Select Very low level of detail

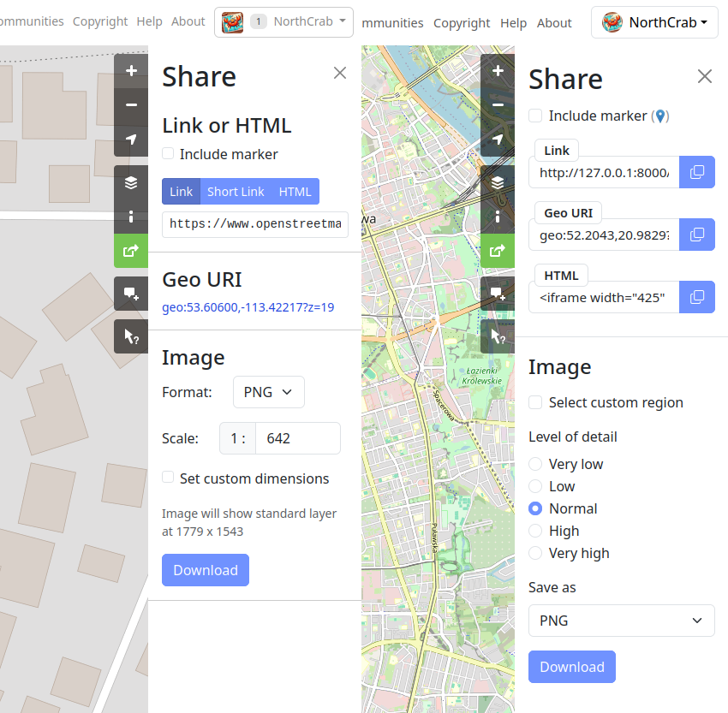click(x=535, y=464)
